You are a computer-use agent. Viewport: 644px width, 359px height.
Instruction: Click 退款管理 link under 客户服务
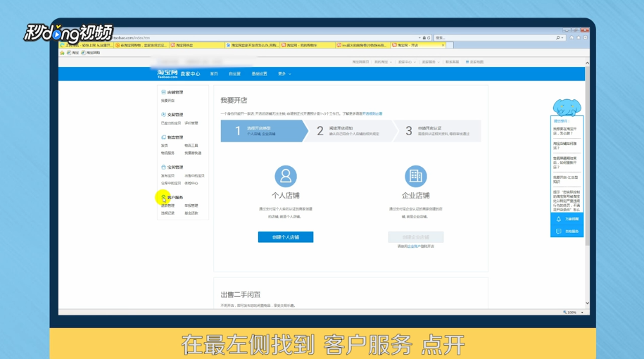click(x=168, y=206)
